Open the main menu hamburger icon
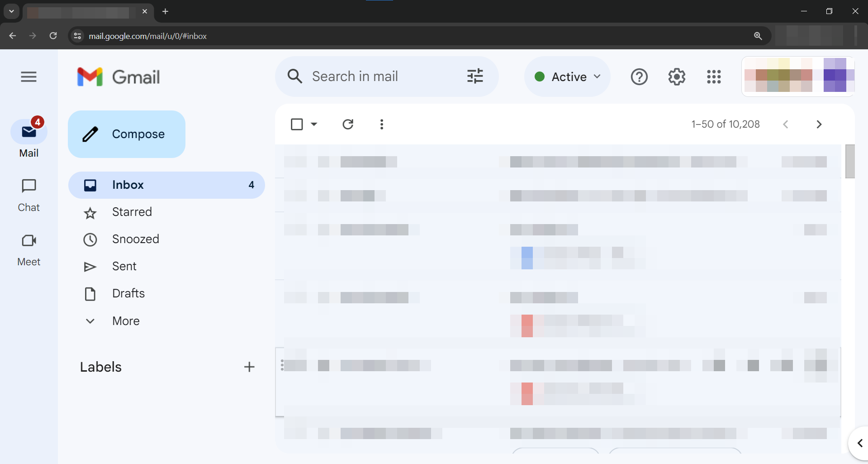This screenshot has width=868, height=464. (x=28, y=77)
